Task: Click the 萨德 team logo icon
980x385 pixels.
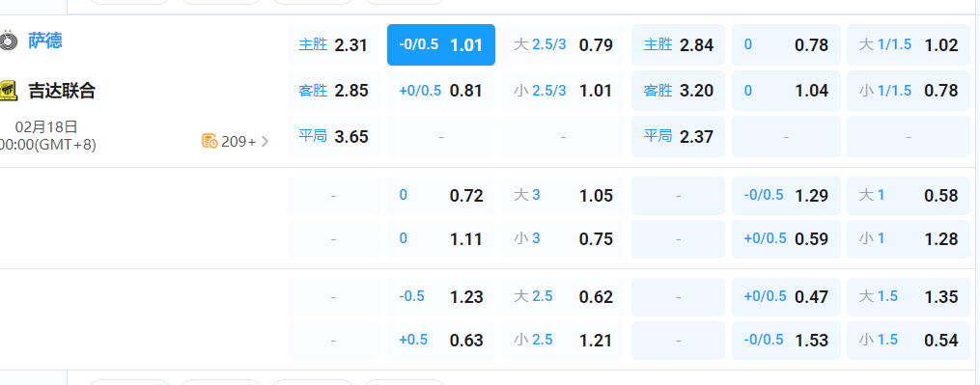Action: [8, 41]
